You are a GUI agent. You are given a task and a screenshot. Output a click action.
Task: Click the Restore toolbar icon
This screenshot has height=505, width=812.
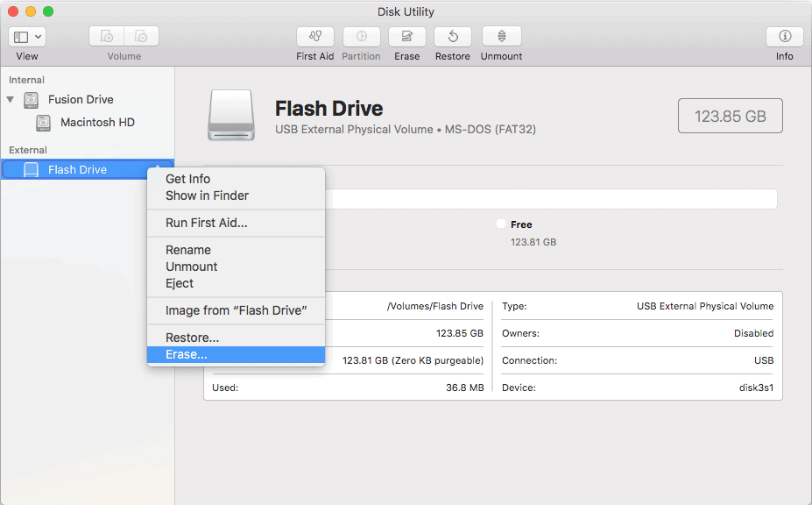453,37
